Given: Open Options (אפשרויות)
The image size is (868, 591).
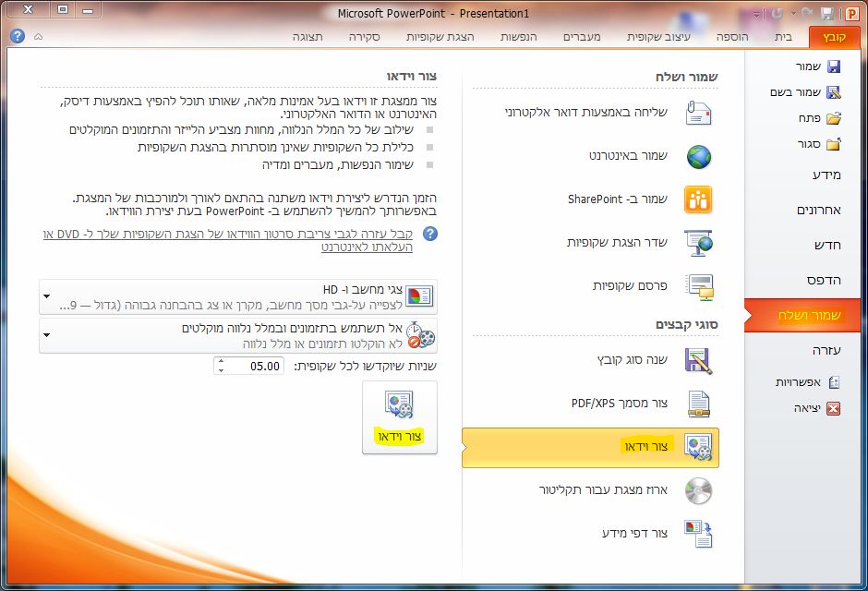Looking at the screenshot, I should 807,381.
